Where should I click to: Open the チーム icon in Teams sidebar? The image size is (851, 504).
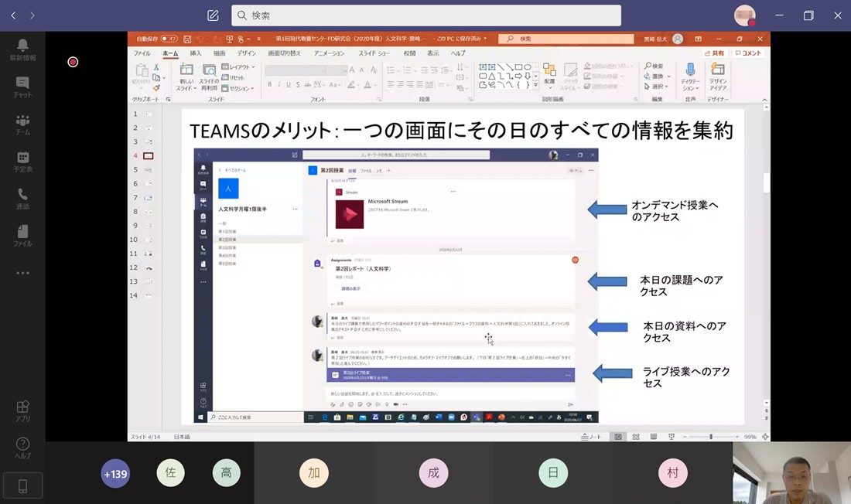pos(22,124)
